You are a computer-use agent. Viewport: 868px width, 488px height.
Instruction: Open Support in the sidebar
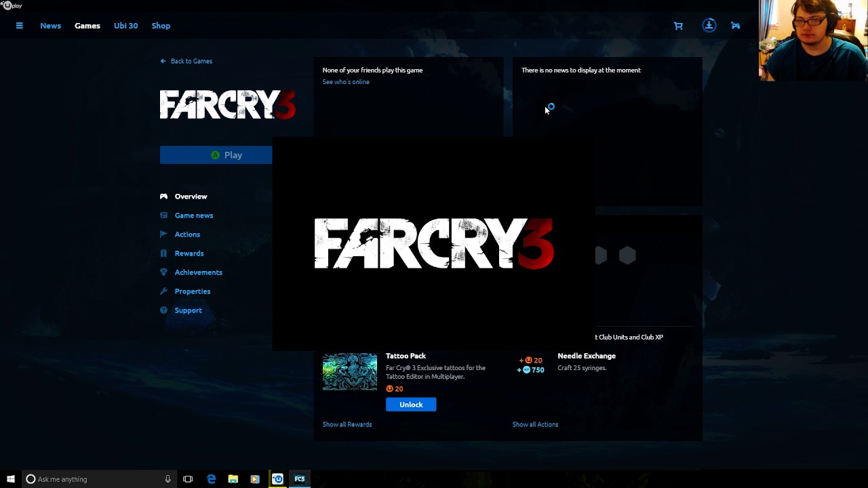pyautogui.click(x=188, y=310)
